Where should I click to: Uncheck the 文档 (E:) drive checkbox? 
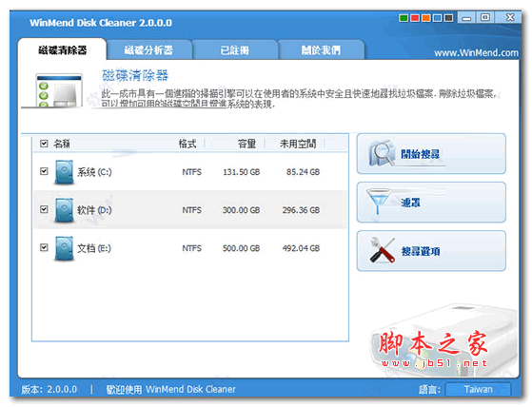pyautogui.click(x=44, y=247)
